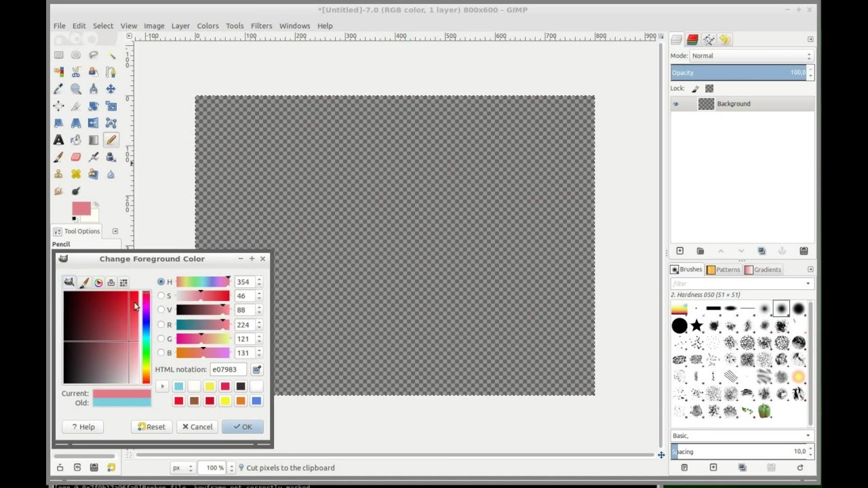
Task: Open the Basic brush tag dropdown
Action: click(742, 435)
